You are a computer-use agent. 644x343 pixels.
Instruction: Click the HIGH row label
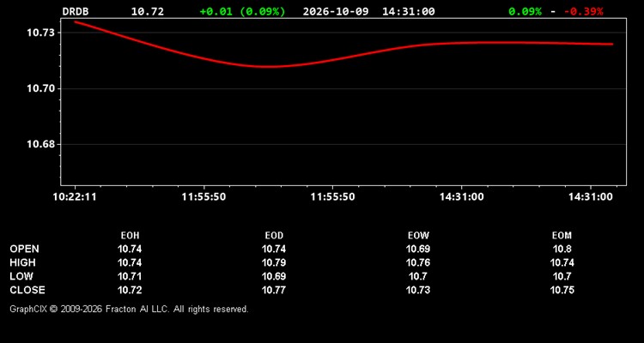click(22, 262)
